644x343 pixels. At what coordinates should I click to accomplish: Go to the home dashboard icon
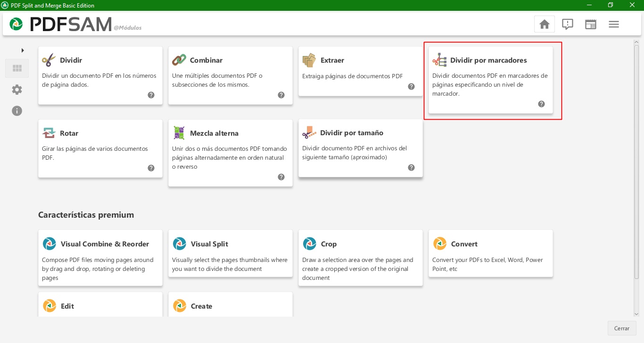(x=545, y=24)
